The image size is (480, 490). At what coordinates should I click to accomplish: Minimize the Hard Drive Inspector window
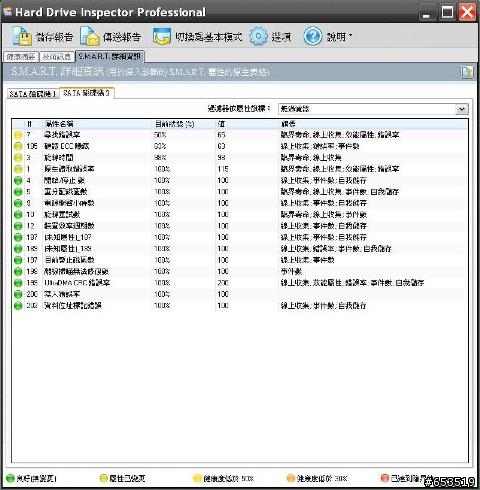(427, 13)
